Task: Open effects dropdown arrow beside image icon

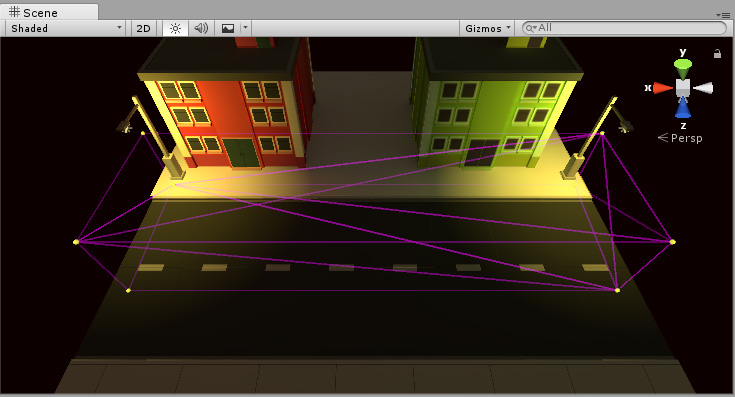Action: [x=245, y=28]
